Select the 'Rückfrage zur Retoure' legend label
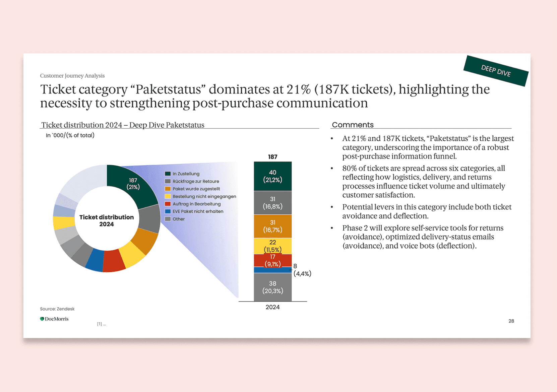The height and width of the screenshot is (392, 557). click(x=196, y=181)
